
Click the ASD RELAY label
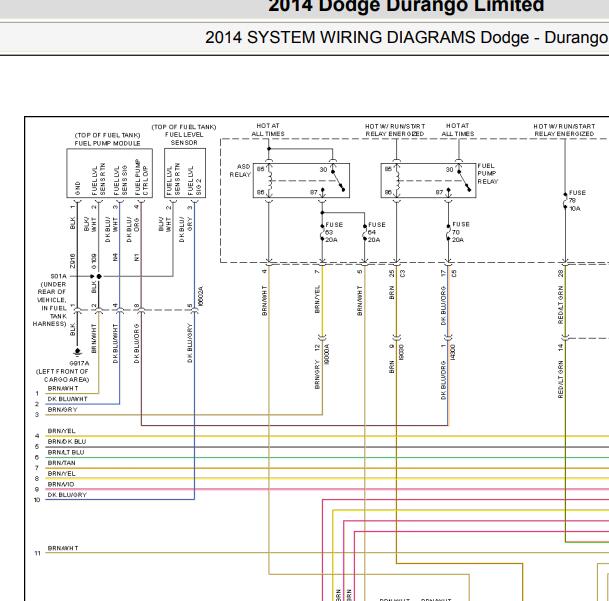pos(240,171)
